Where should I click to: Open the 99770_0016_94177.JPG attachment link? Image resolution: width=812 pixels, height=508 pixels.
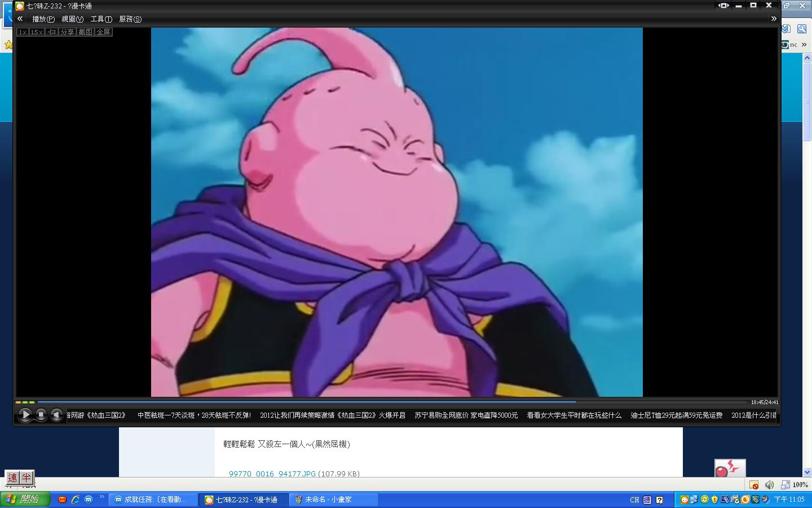(272, 474)
